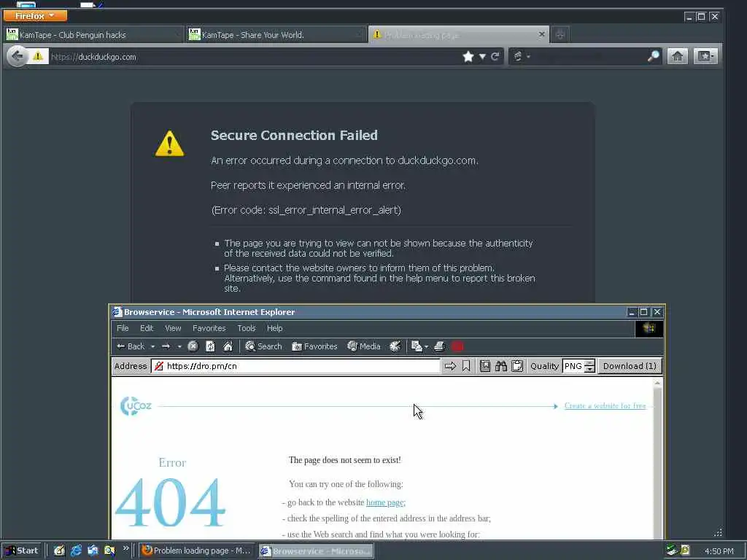Click the IE address field with https://dro.pm/cn
The width and height of the screenshot is (747, 560).
coord(296,366)
